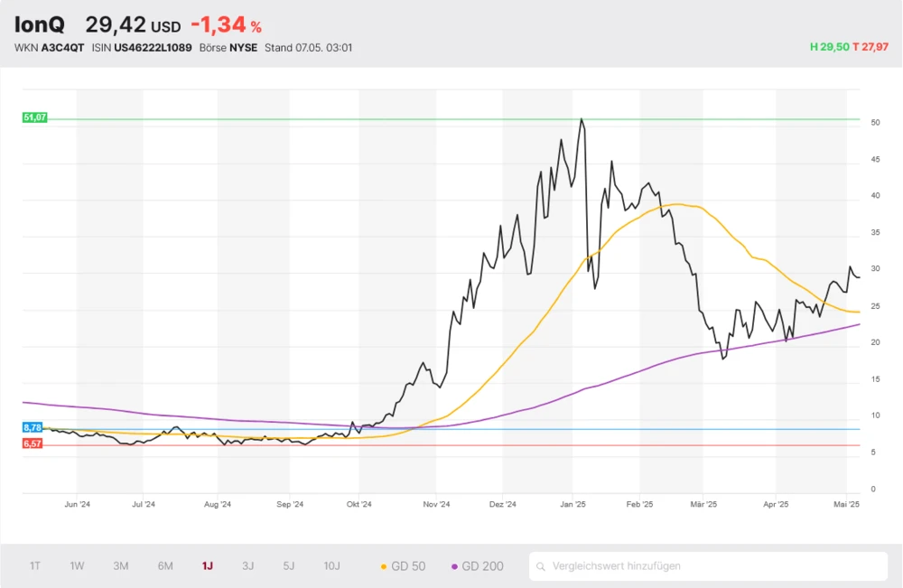The image size is (903, 588).
Task: Click the daily high value H 29,50
Action: click(830, 47)
